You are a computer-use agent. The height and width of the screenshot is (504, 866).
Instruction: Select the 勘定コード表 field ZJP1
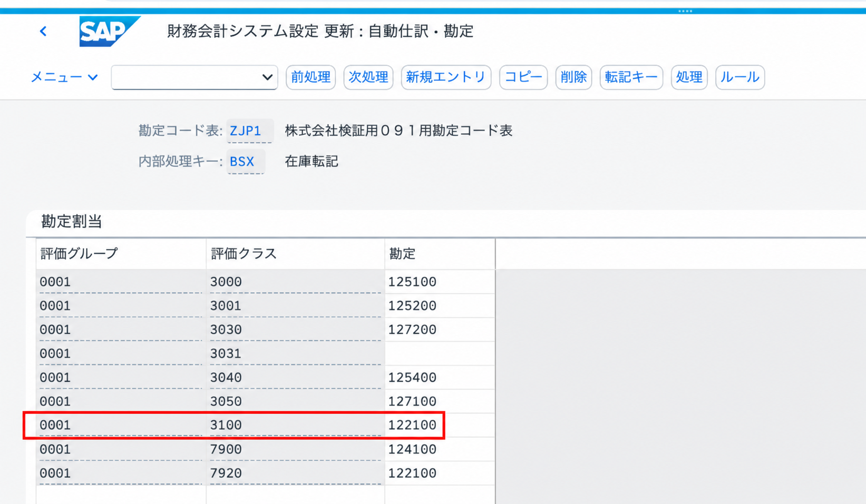250,131
